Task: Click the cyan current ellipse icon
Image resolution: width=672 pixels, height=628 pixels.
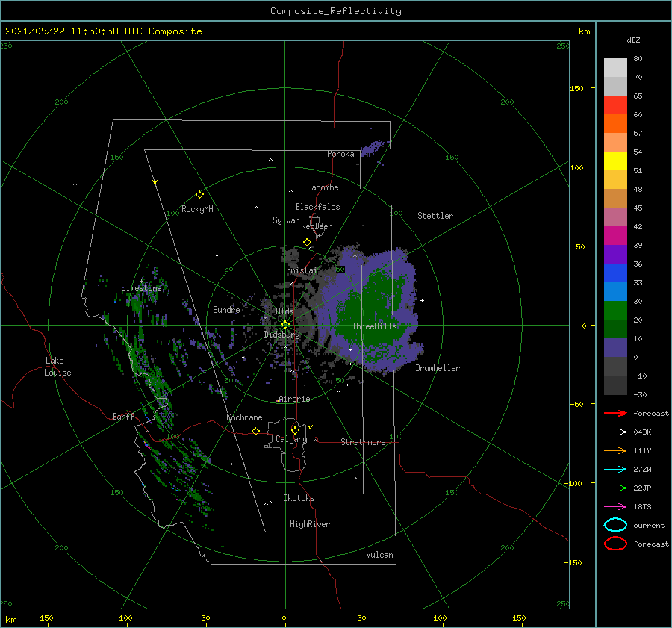Action: tap(615, 525)
